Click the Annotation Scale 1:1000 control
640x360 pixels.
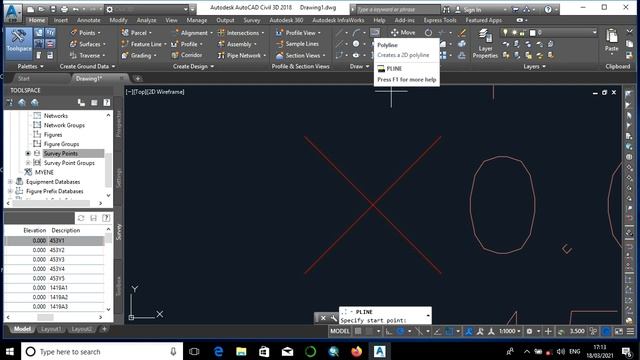click(509, 331)
